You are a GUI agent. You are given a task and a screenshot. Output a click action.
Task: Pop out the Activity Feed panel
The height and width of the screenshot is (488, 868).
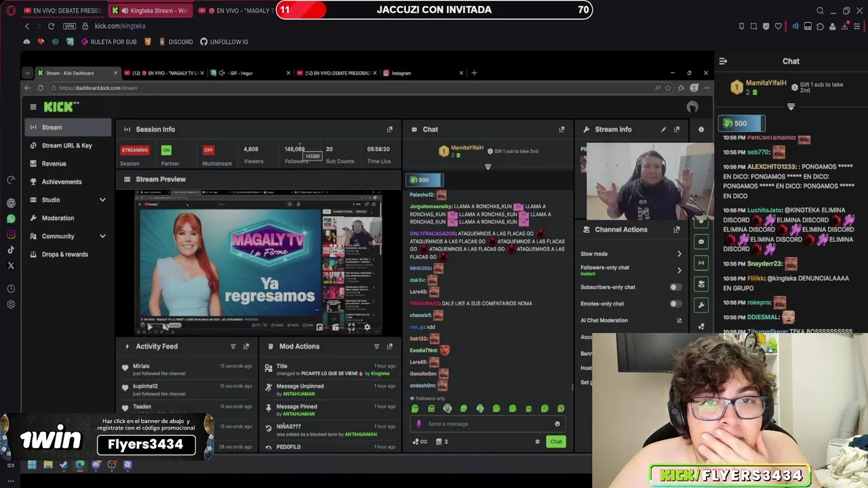click(246, 346)
